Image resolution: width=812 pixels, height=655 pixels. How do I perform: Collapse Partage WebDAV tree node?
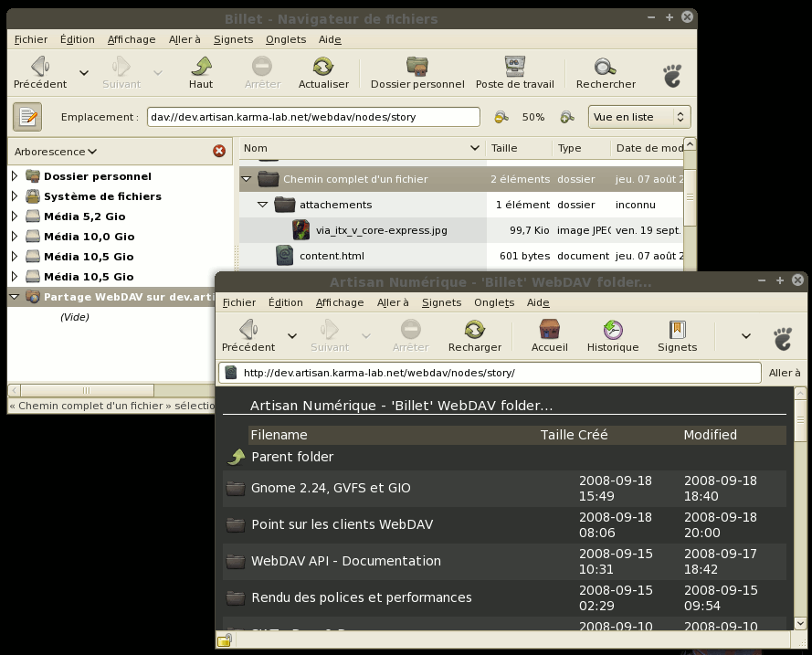(x=15, y=297)
